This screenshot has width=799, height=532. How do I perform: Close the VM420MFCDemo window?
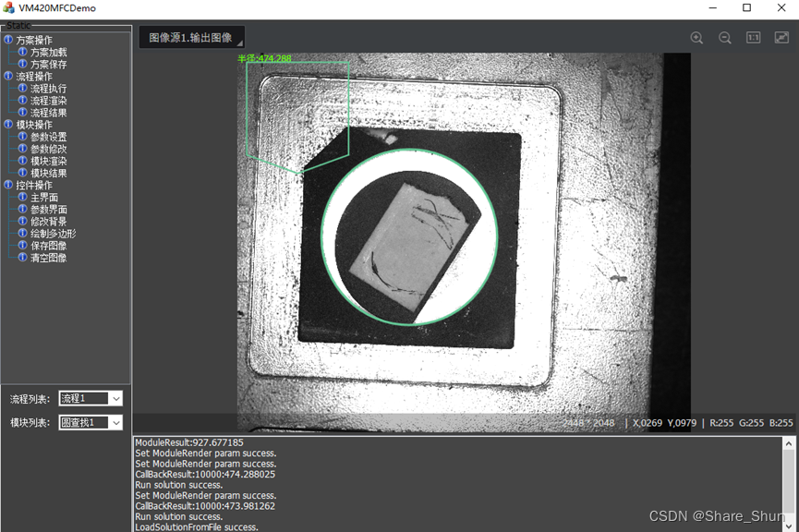point(781,7)
